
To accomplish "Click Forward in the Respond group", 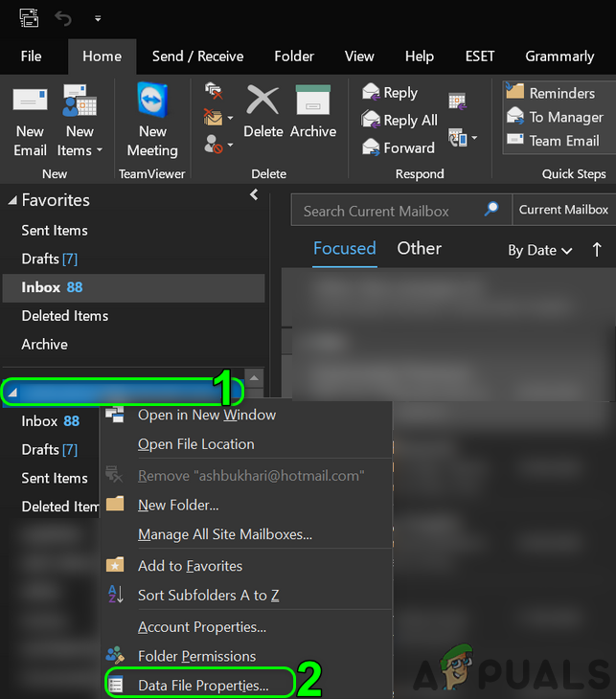I will [398, 147].
